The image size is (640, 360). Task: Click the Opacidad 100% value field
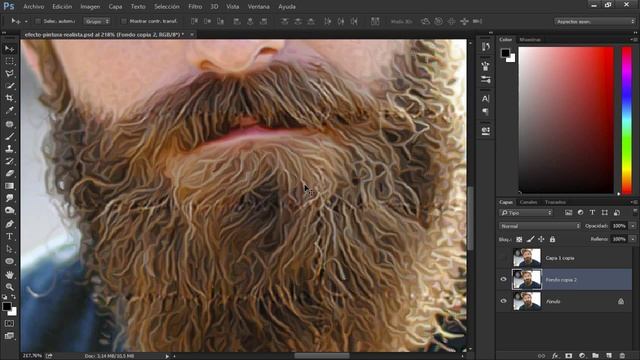(619, 226)
